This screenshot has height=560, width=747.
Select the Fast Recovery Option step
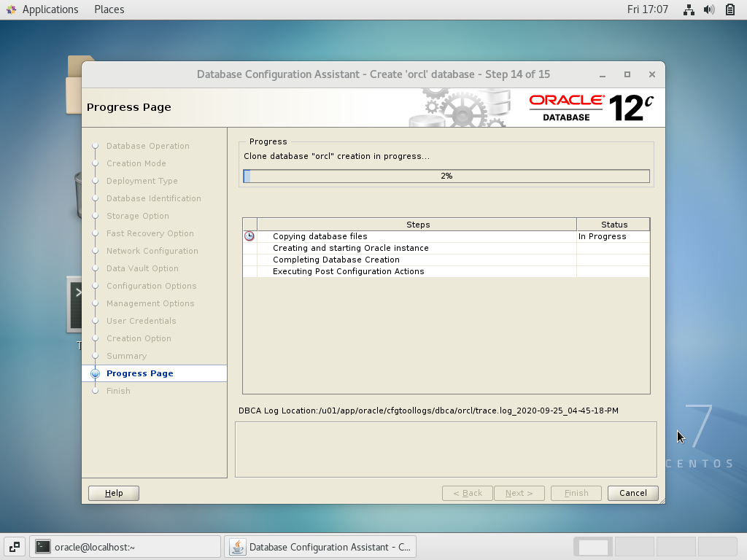(150, 233)
